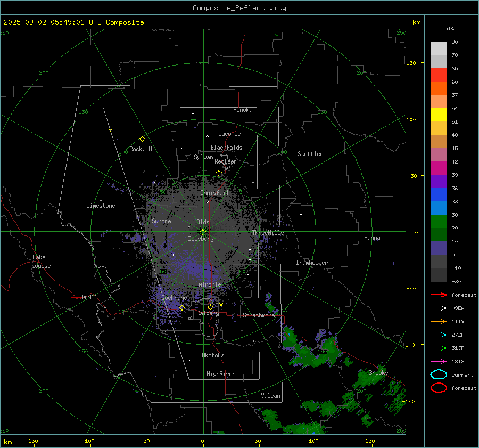Click the yellow diamond marker below Cochrane
This screenshot has width=479, height=448.
coord(182,307)
